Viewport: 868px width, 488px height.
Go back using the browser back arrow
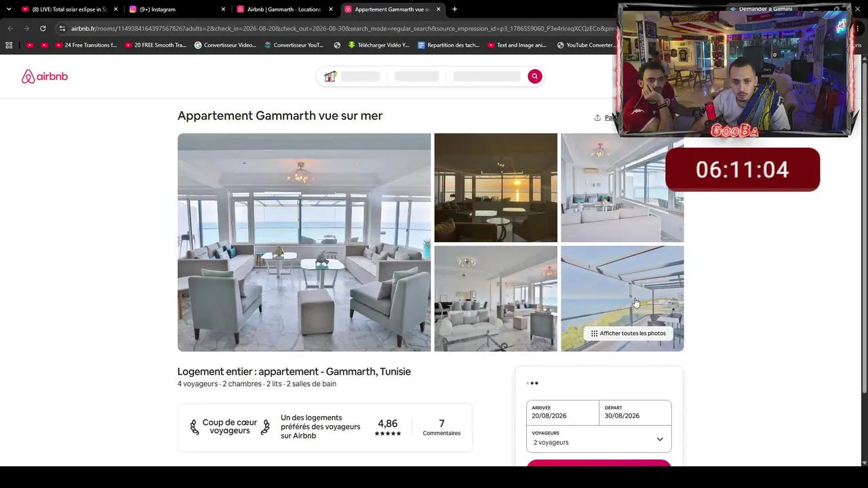(10, 28)
